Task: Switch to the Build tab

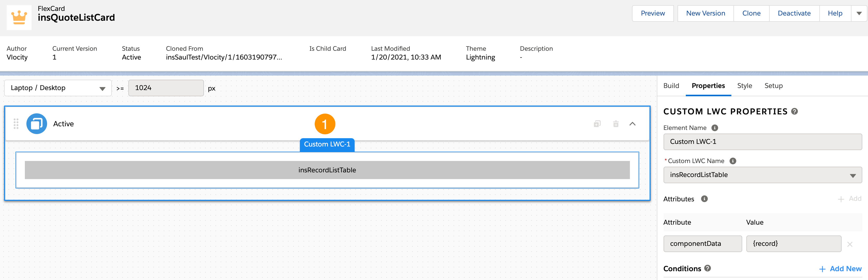Action: point(671,86)
